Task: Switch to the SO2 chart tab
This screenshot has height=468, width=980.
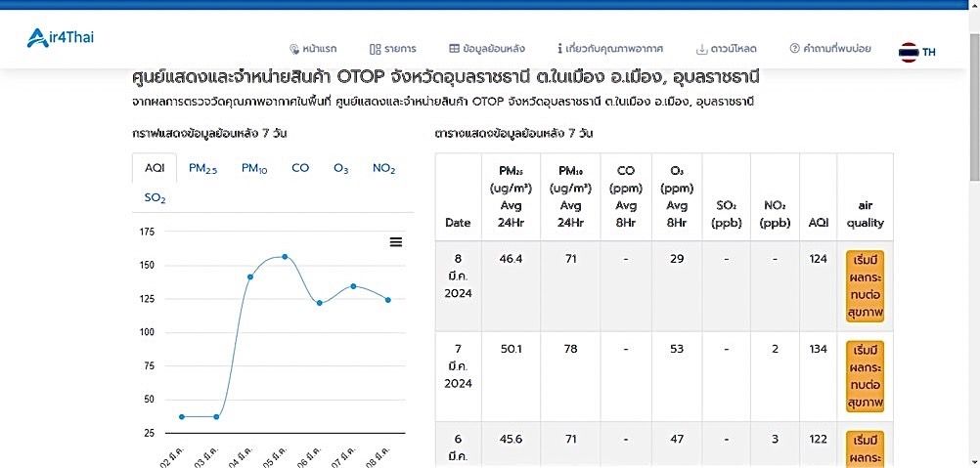Action: [x=155, y=198]
